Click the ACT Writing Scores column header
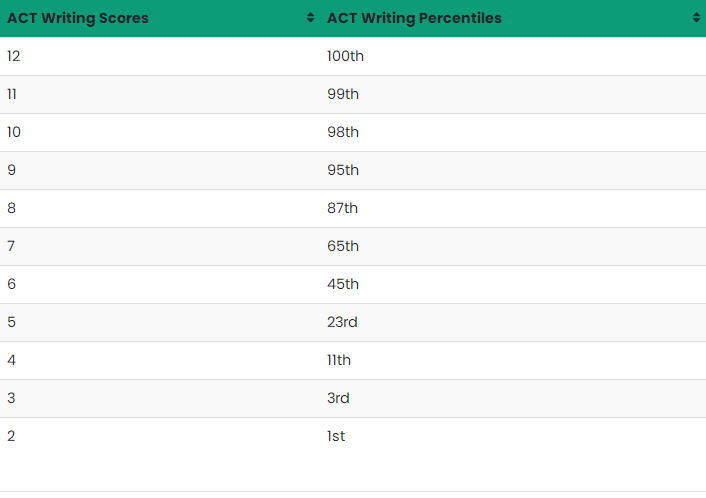706x498 pixels. [160, 18]
